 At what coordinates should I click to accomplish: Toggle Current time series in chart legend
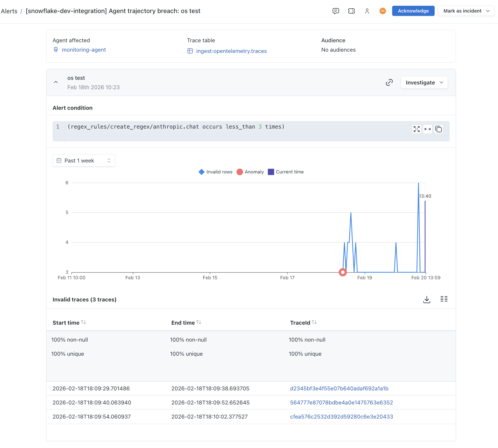(x=286, y=172)
